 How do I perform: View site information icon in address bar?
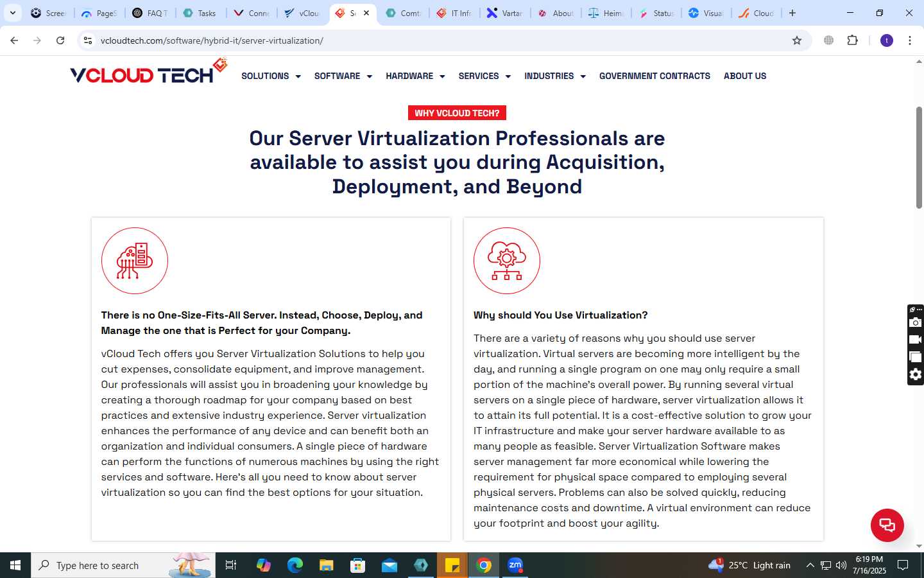coord(88,40)
